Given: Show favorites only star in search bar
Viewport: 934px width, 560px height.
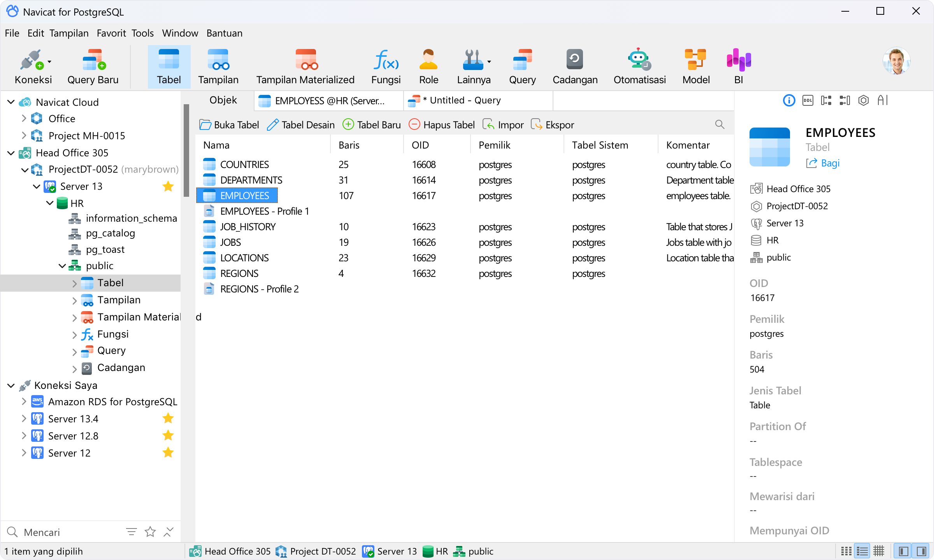Looking at the screenshot, I should pyautogui.click(x=150, y=532).
